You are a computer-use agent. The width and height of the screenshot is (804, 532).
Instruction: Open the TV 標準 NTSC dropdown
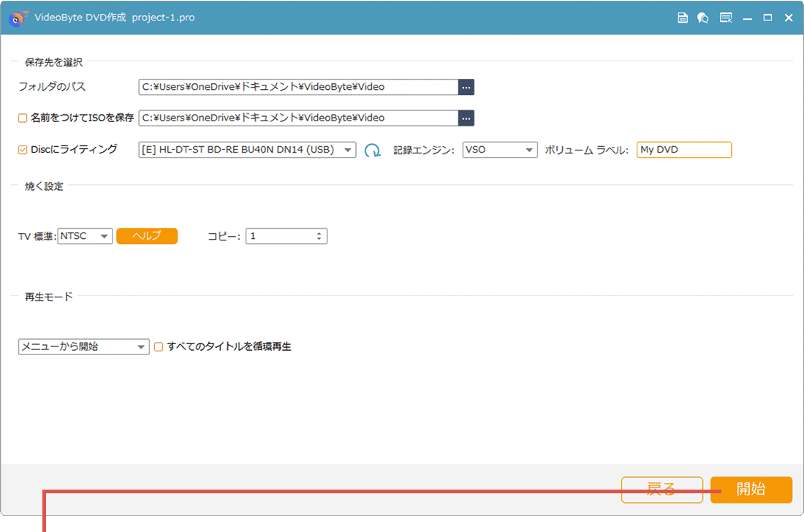(x=104, y=235)
